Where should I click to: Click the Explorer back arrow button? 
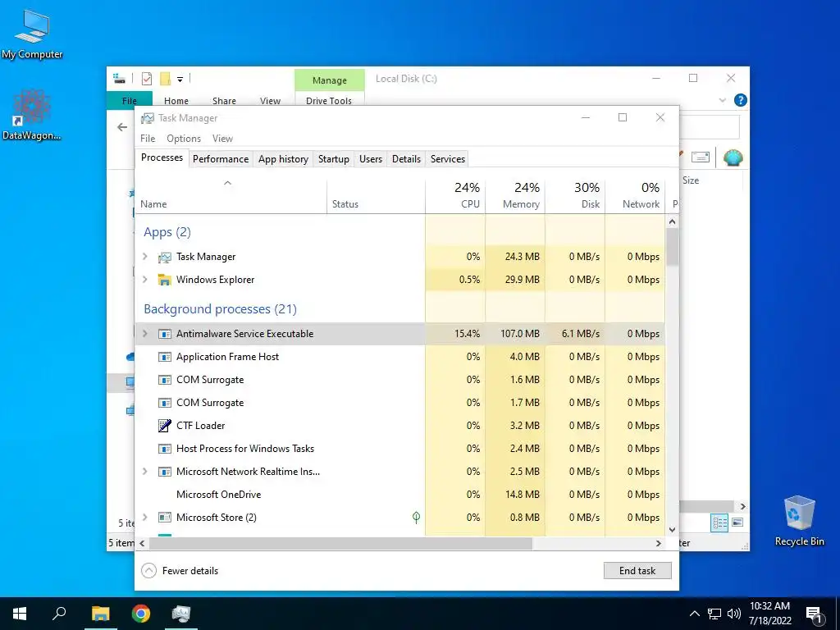pos(123,127)
